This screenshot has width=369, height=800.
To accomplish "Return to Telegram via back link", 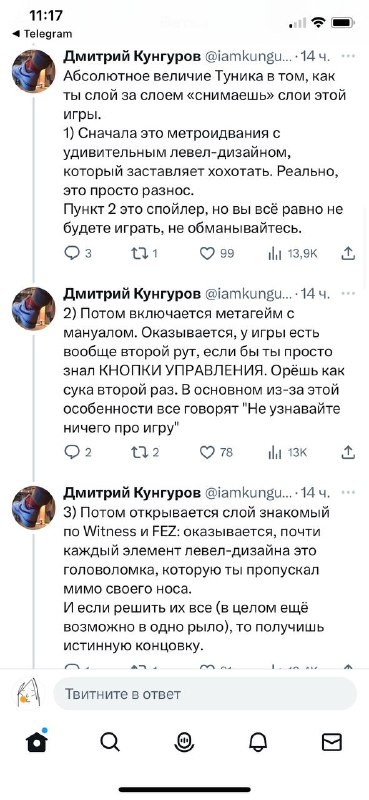I will (42, 34).
